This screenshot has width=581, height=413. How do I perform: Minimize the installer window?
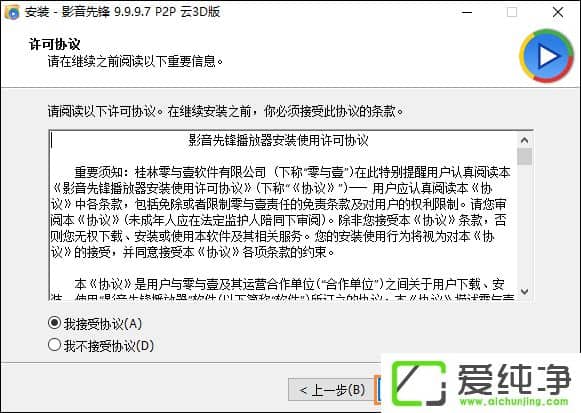pyautogui.click(x=467, y=12)
